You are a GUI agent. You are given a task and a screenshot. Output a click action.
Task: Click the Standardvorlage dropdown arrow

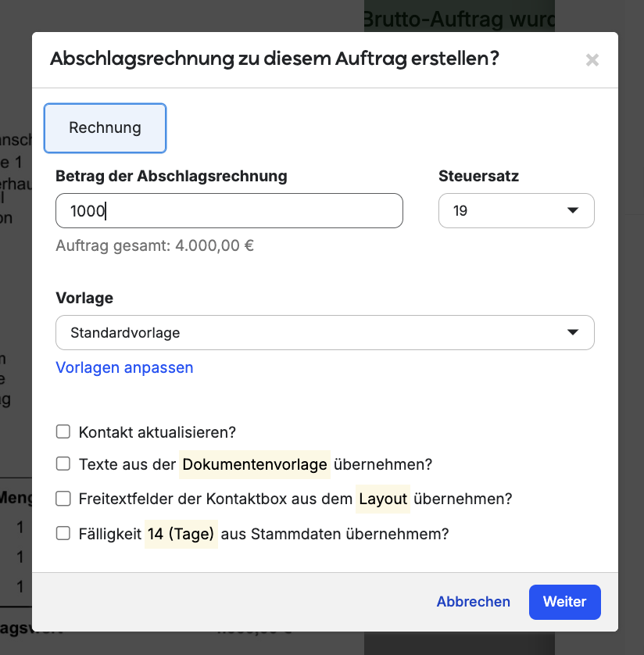coord(573,333)
